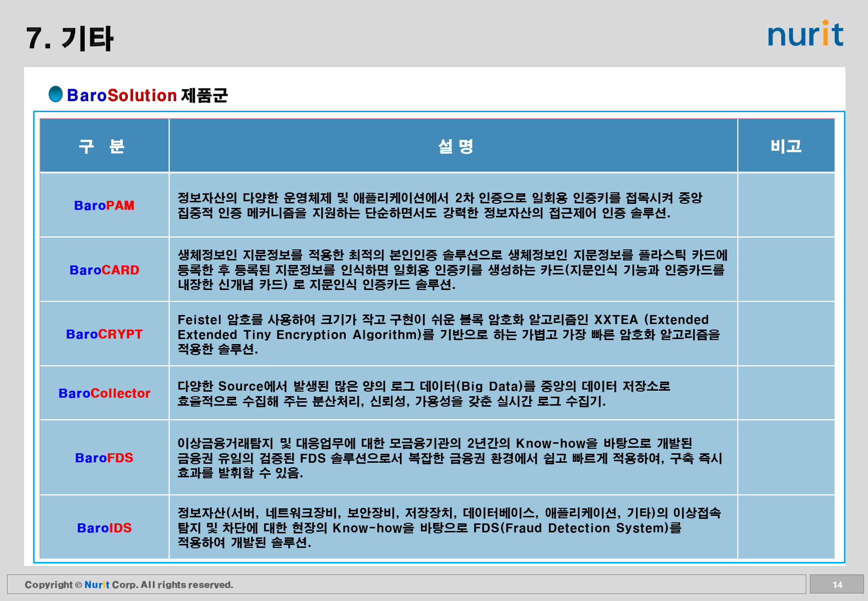Screen dimensions: 868x601
Task: Click the nurit logo
Action: coord(805,34)
